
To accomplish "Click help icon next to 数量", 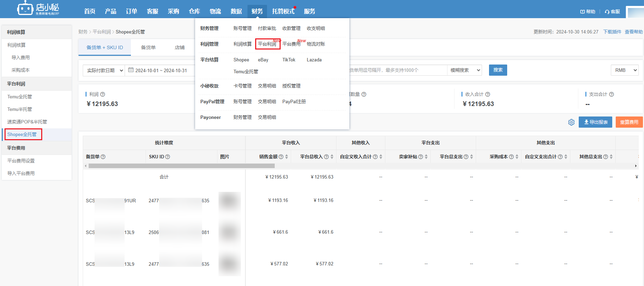I will [x=364, y=94].
